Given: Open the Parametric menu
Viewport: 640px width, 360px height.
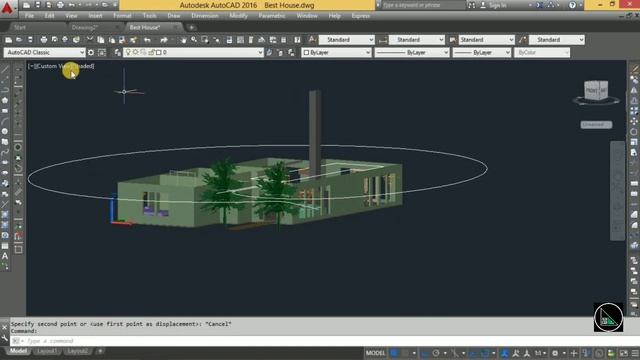Looking at the screenshot, I should (x=272, y=16).
